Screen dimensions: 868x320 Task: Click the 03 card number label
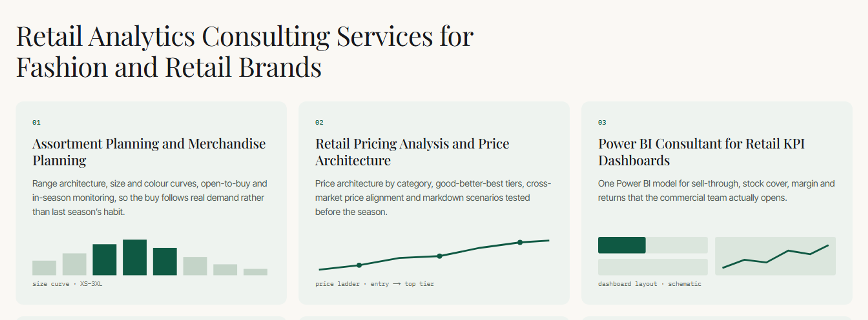click(x=602, y=122)
